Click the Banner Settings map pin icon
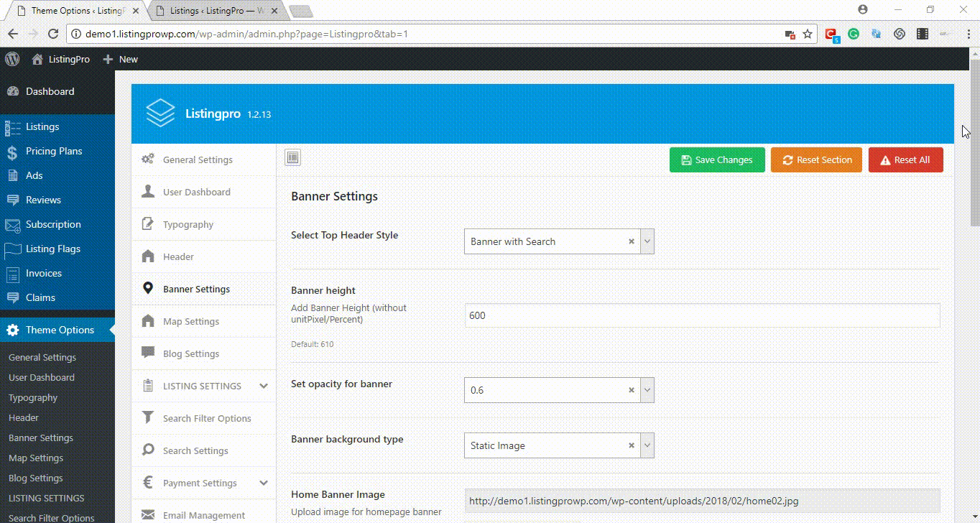This screenshot has width=980, height=523. pos(148,288)
